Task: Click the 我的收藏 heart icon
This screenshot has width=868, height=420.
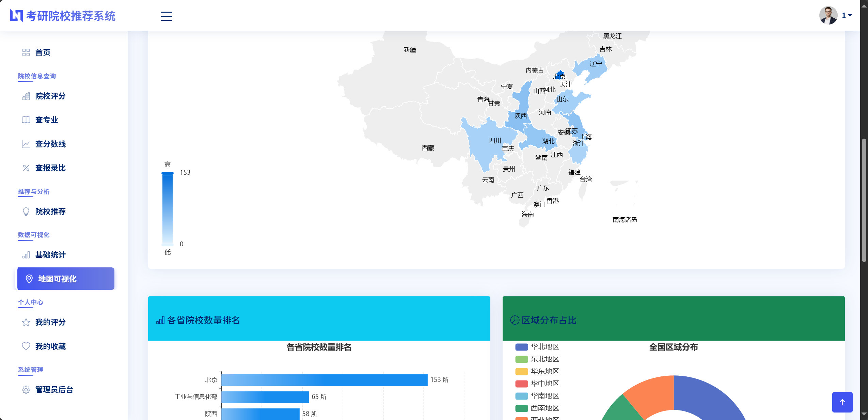Action: coord(26,346)
